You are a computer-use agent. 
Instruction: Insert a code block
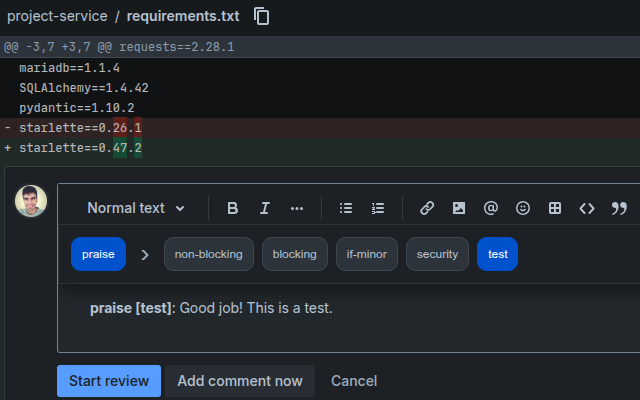click(587, 208)
